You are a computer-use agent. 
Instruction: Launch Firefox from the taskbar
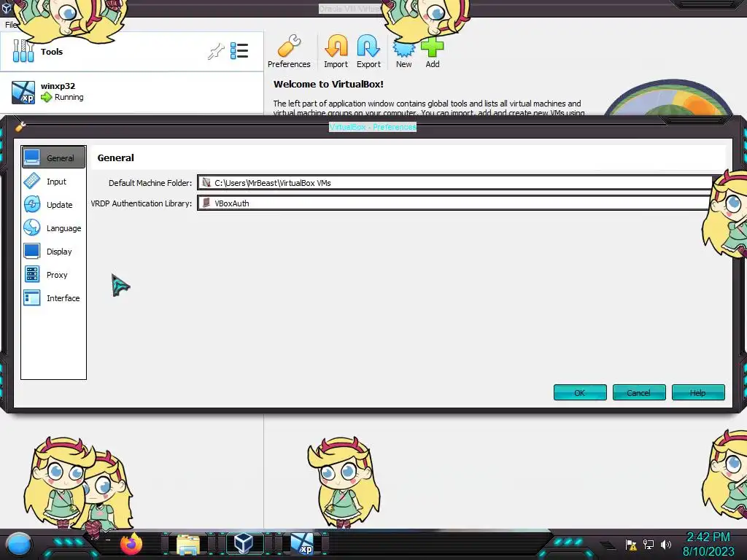point(131,544)
